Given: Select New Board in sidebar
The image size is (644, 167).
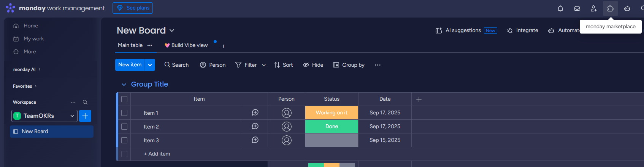Looking at the screenshot, I should 52,131.
